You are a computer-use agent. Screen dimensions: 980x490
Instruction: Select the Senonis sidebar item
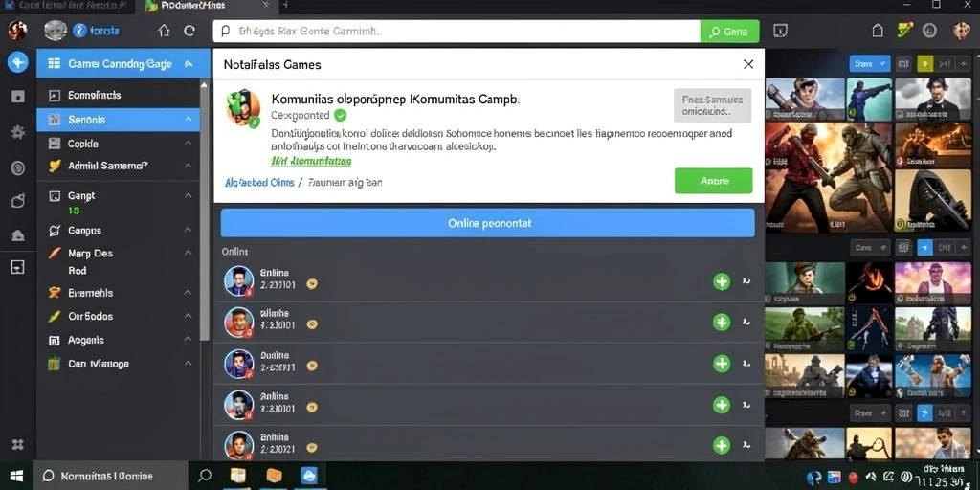click(x=118, y=120)
